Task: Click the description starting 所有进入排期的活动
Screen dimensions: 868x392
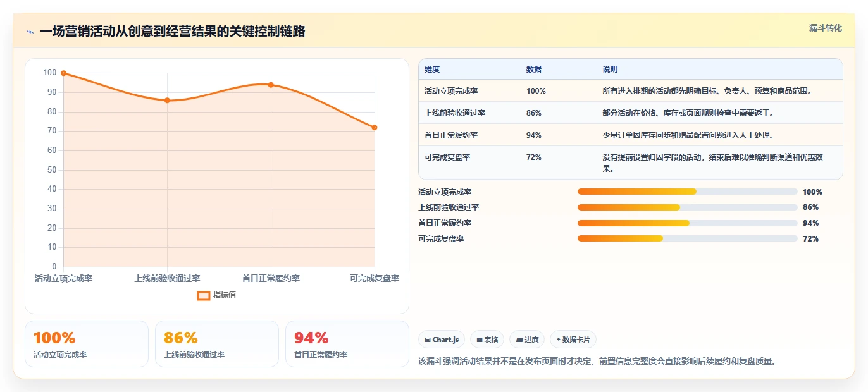Action: (x=707, y=91)
